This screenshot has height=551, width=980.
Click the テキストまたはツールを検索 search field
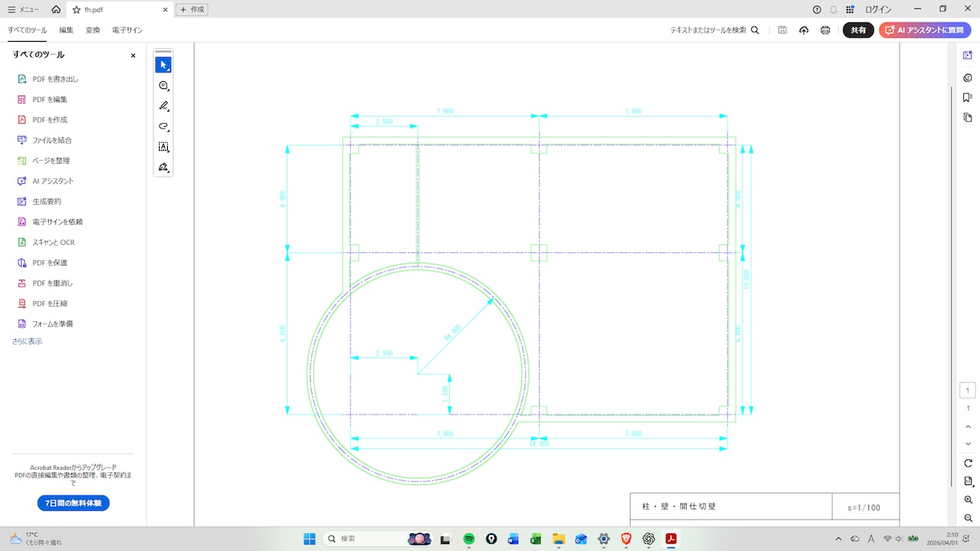[715, 30]
